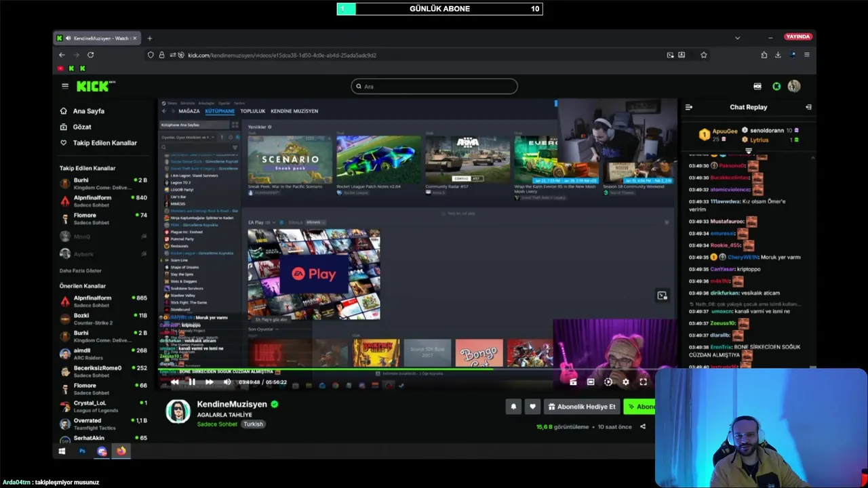Open the new tab plus button
Viewport: 868px width, 488px height.
click(x=150, y=38)
